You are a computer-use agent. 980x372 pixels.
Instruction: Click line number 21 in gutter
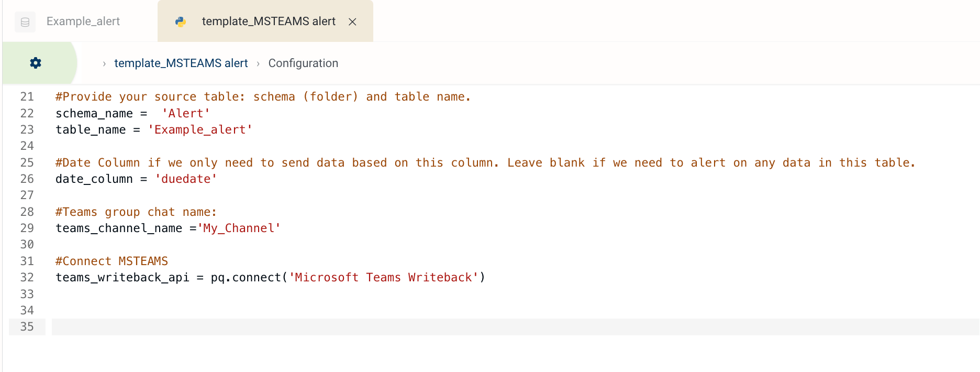click(x=27, y=96)
